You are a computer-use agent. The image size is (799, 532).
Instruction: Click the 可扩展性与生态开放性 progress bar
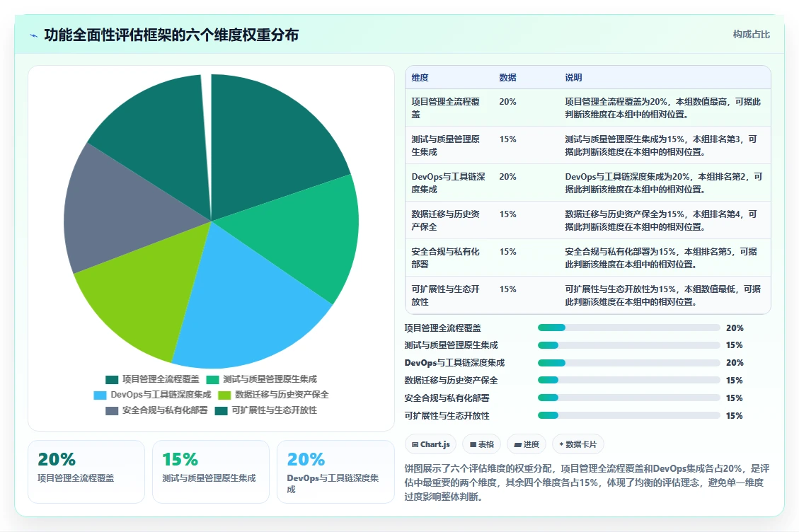coord(629,415)
